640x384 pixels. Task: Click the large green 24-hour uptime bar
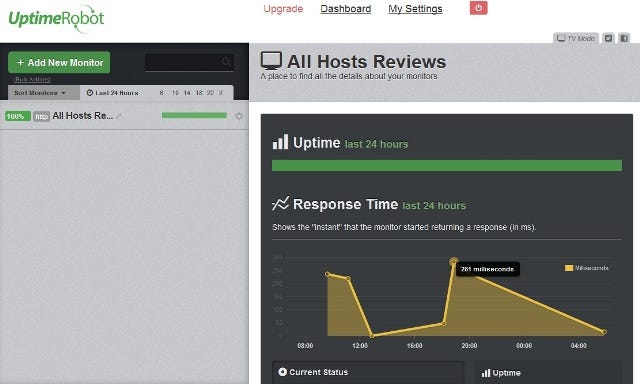[447, 165]
